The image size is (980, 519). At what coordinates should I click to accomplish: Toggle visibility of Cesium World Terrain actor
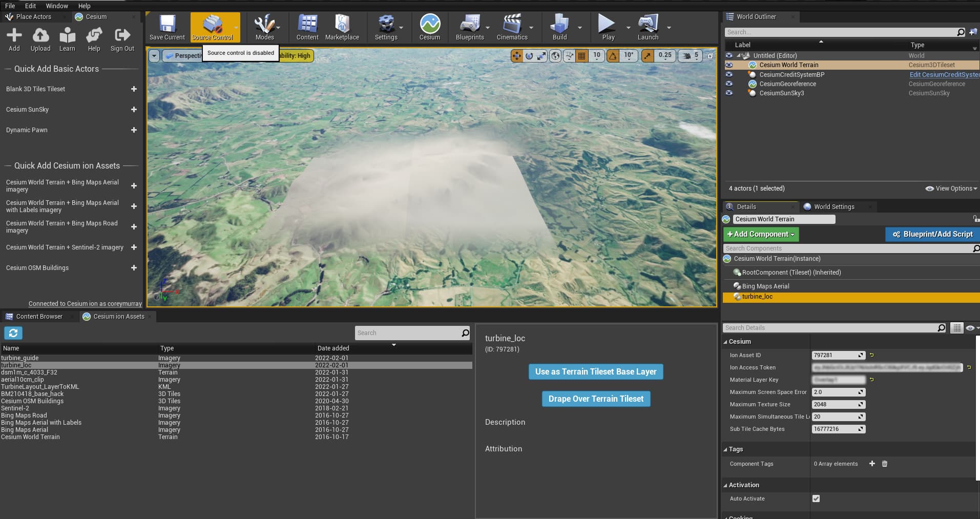[729, 65]
